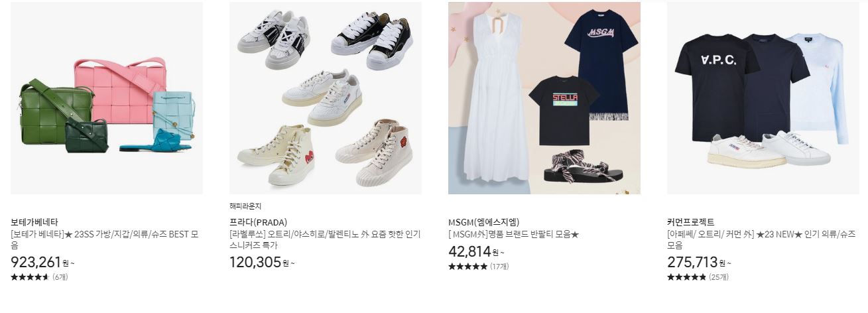
Task: Open the Bottega Veneta bags product image
Action: (x=107, y=98)
